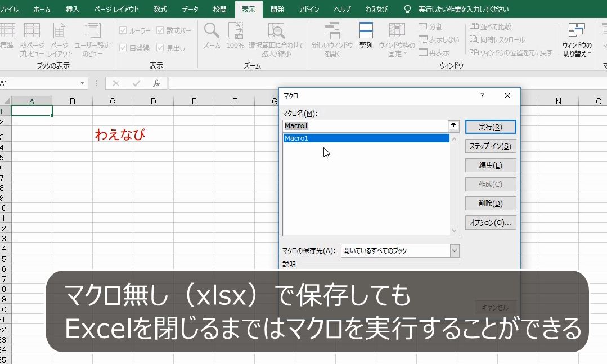Screen dimensions: 607x364
Task: Select Macro1 in the macro list
Action: coord(366,138)
